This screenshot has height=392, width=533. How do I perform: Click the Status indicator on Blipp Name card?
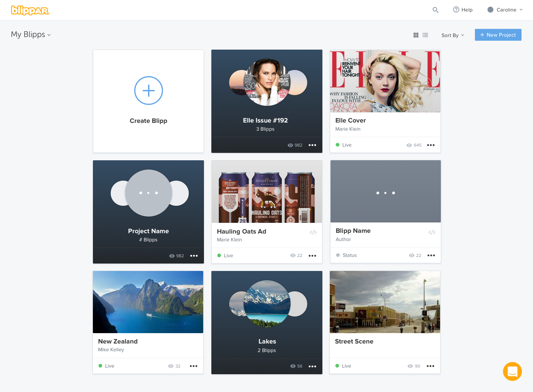point(346,255)
